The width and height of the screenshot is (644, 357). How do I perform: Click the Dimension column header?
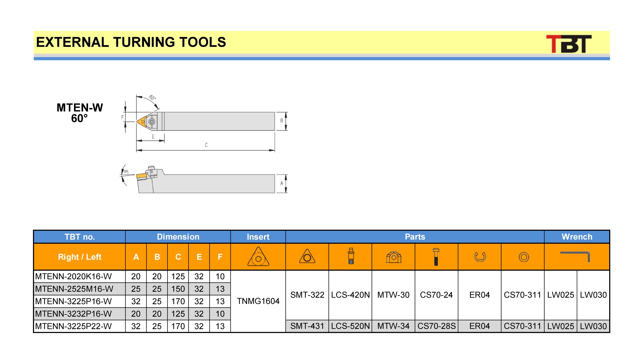pos(178,237)
